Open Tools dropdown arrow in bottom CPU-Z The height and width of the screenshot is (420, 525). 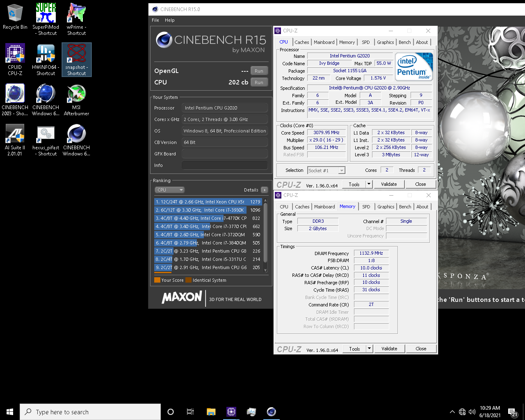point(369,349)
